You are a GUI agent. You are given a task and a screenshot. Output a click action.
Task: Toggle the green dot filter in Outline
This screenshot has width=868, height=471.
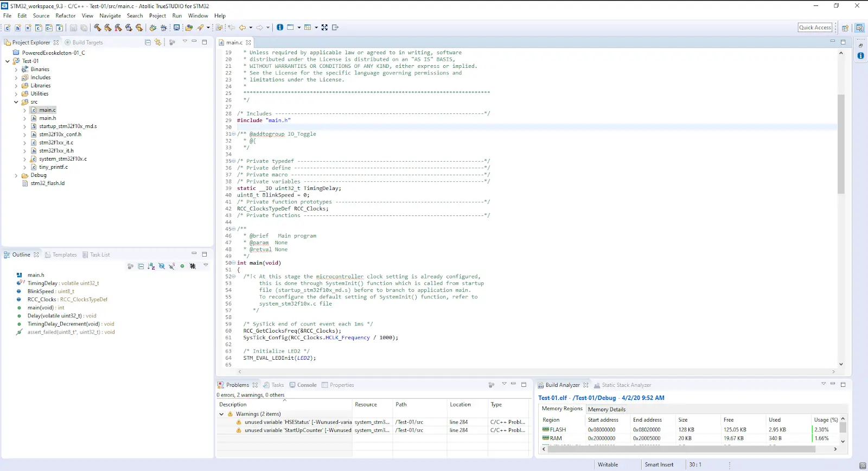click(182, 266)
